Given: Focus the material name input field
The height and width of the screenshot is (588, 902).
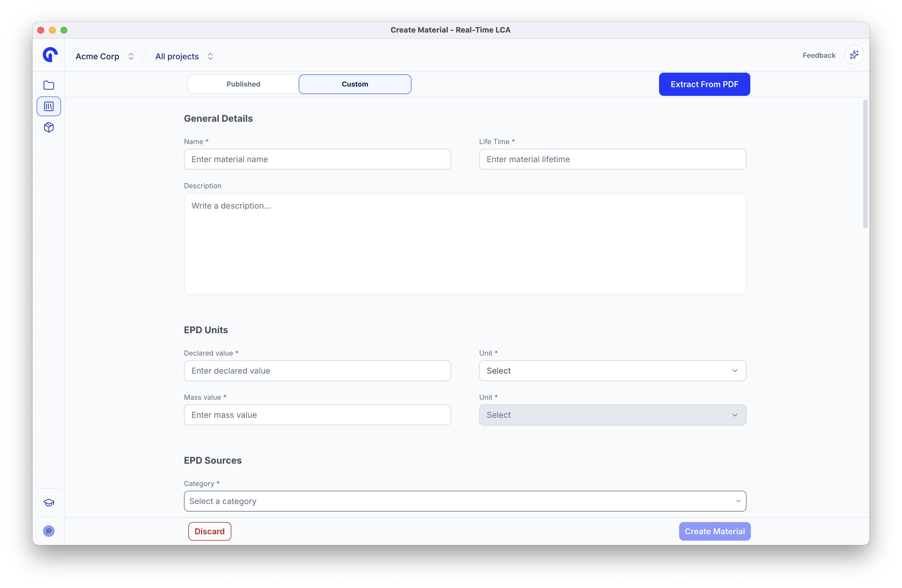Looking at the screenshot, I should (317, 159).
